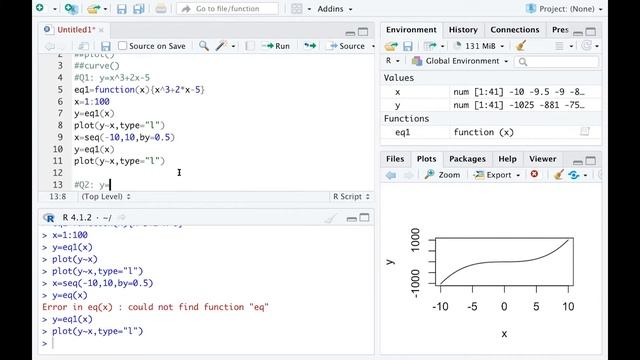Click the Re-run previous code icon
The height and width of the screenshot is (360, 640).
pyautogui.click(x=310, y=46)
